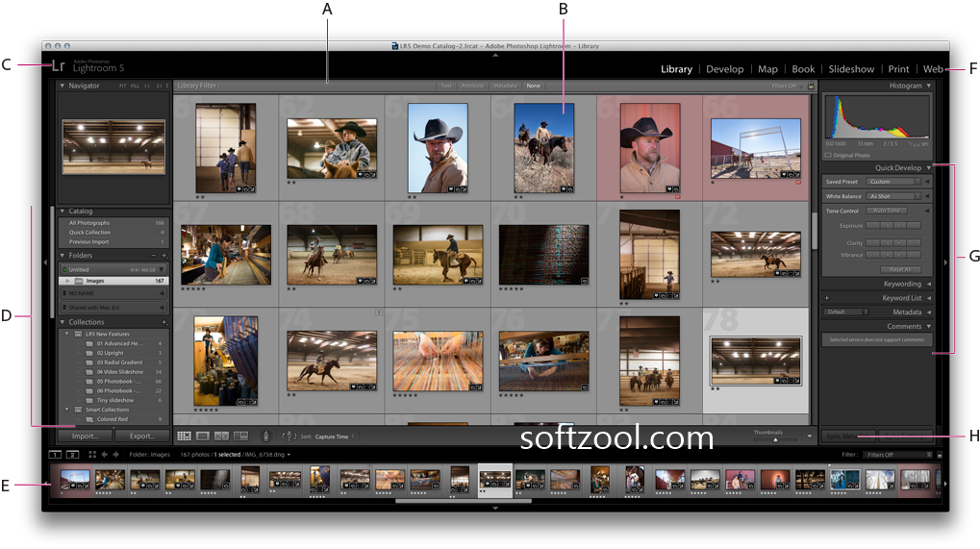Click the Reset All button

point(900,269)
